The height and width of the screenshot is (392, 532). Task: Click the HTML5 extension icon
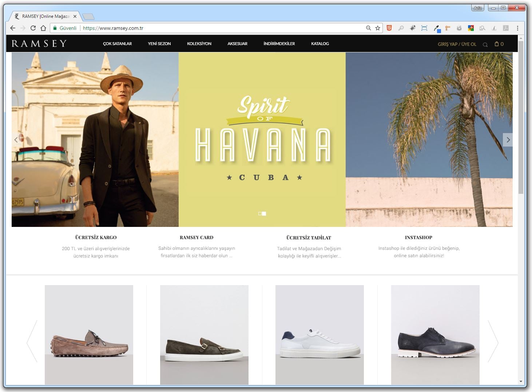[389, 28]
